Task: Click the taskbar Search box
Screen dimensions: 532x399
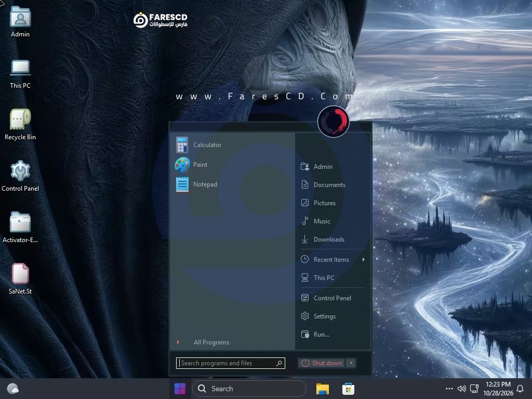Action: [x=249, y=389]
